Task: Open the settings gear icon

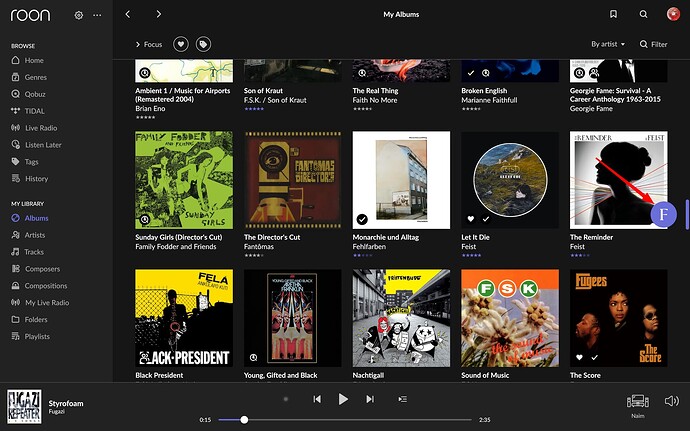Action: click(x=78, y=15)
